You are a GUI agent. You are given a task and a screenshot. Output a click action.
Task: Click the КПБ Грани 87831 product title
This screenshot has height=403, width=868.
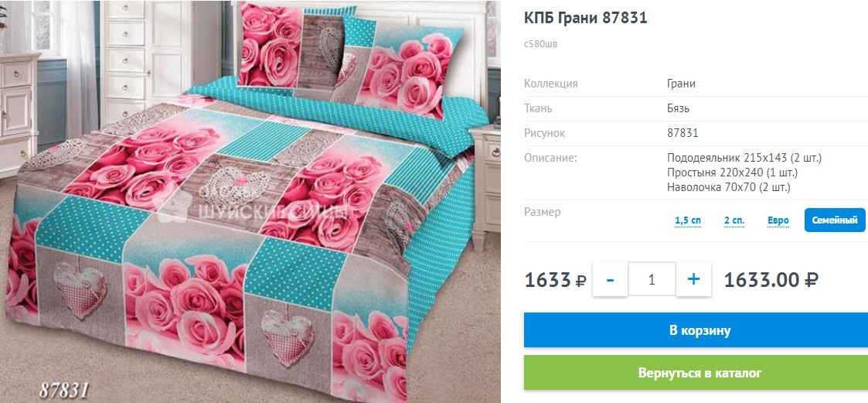coord(586,19)
